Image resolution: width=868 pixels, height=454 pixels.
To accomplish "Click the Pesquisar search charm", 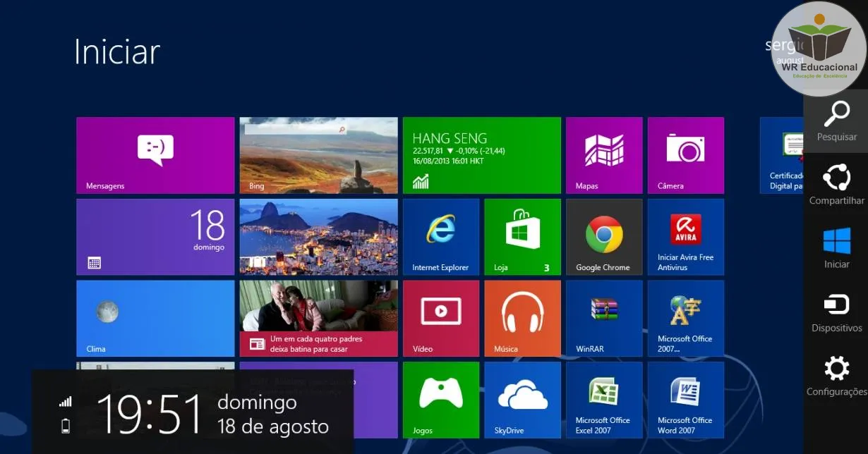I will click(x=837, y=121).
